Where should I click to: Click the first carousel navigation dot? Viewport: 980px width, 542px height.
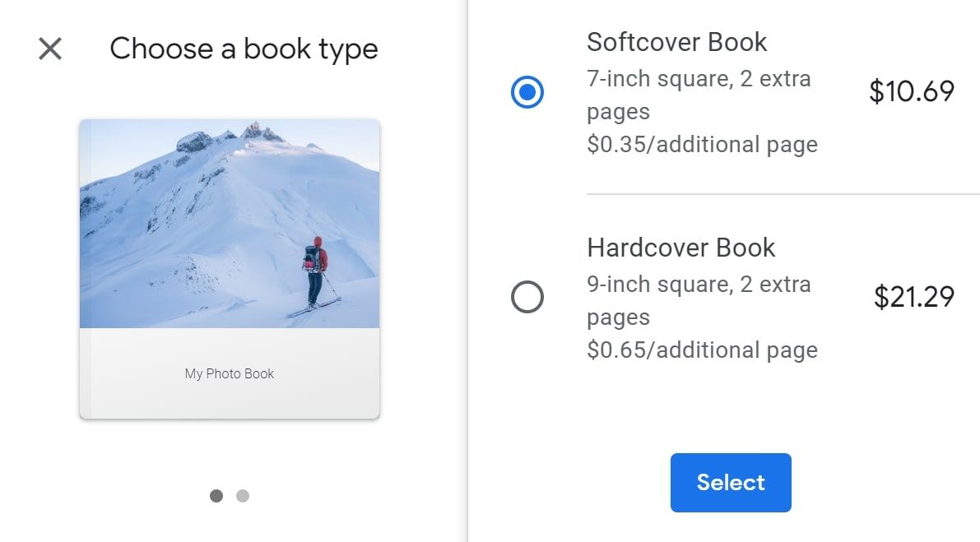[216, 496]
